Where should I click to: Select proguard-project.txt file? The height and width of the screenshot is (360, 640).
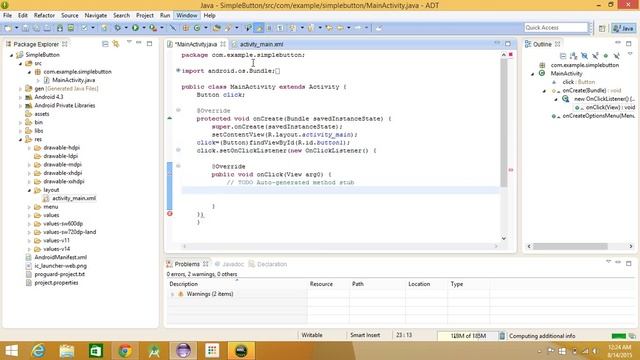(x=60, y=274)
